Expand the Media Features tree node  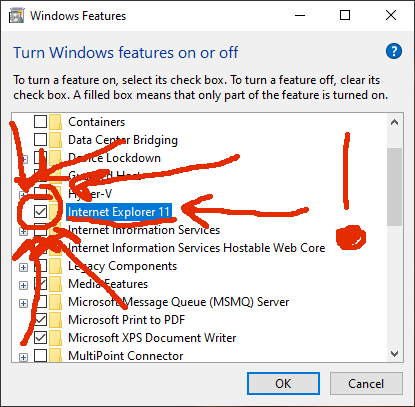23,285
